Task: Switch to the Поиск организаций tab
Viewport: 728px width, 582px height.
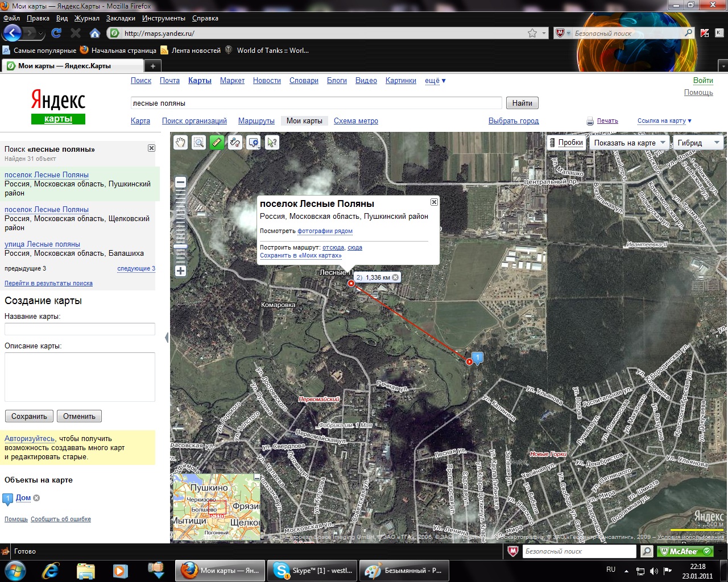Action: 195,120
